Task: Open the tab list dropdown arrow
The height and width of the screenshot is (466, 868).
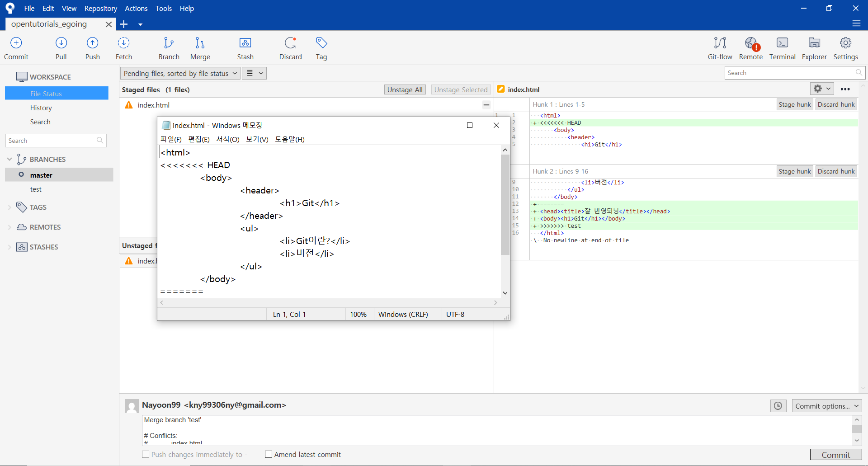Action: click(x=141, y=24)
